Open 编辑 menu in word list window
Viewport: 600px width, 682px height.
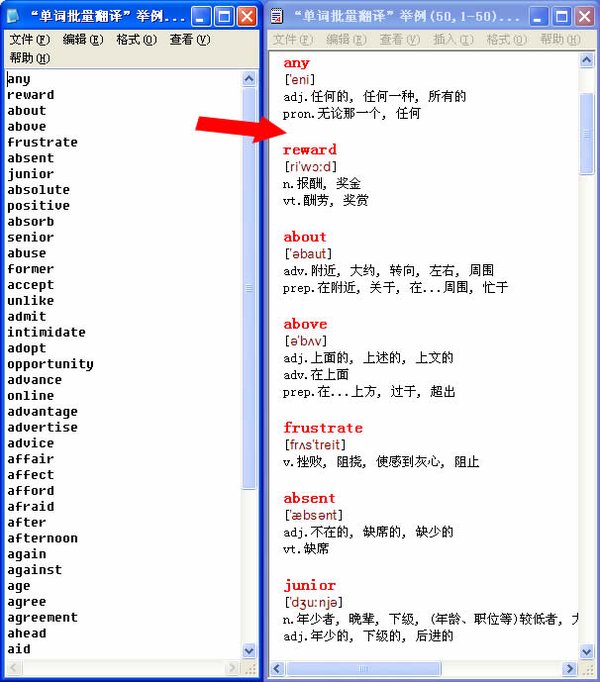(82, 40)
